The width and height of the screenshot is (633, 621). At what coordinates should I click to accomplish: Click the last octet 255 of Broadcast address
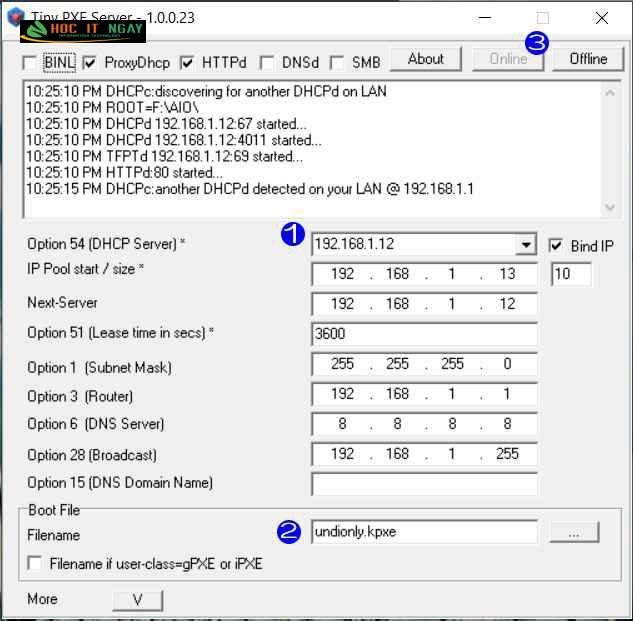point(507,454)
